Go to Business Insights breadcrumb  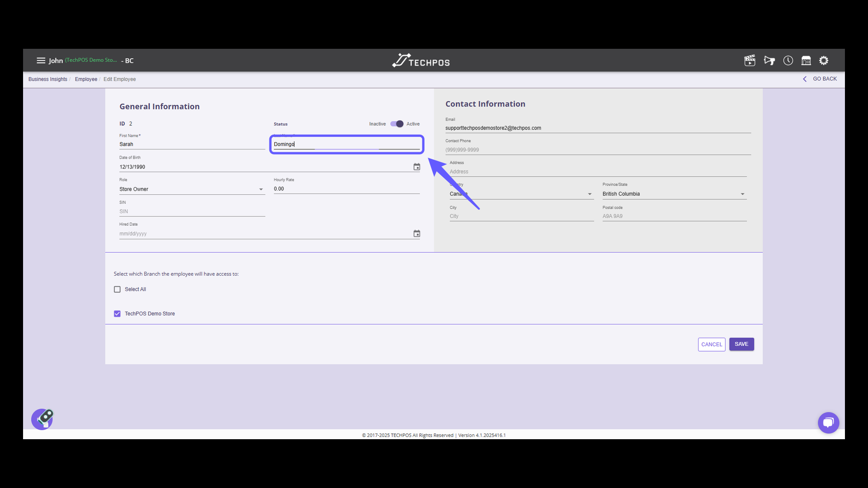(47, 79)
